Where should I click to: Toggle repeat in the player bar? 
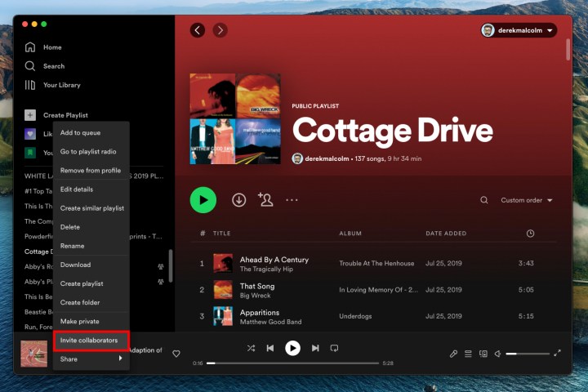tap(334, 348)
